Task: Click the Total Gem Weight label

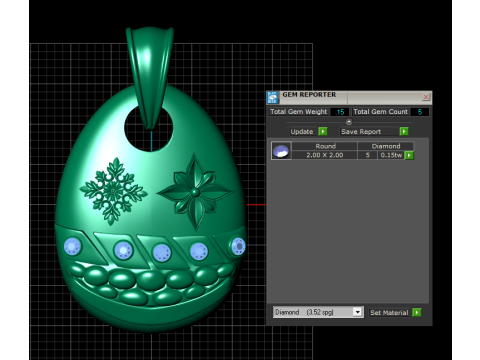Action: [298, 112]
